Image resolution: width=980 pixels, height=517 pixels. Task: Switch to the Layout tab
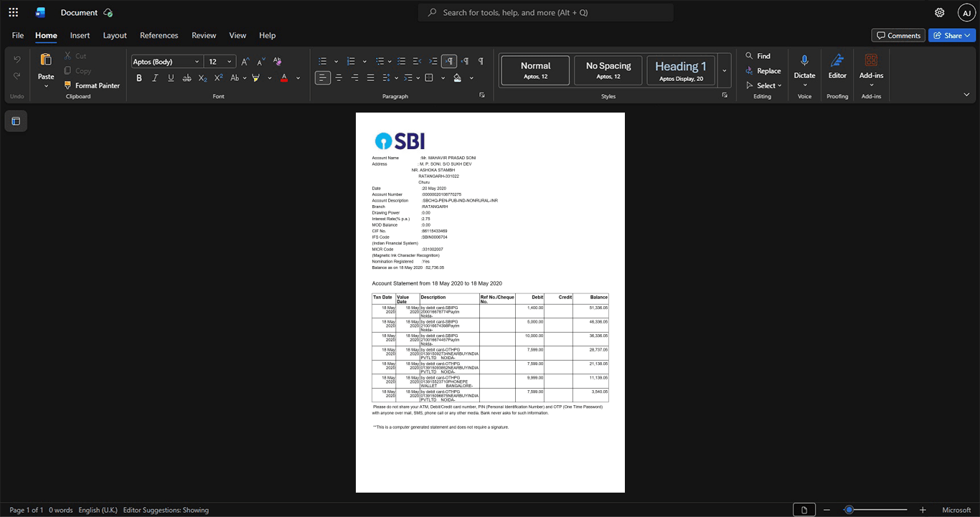pos(115,35)
